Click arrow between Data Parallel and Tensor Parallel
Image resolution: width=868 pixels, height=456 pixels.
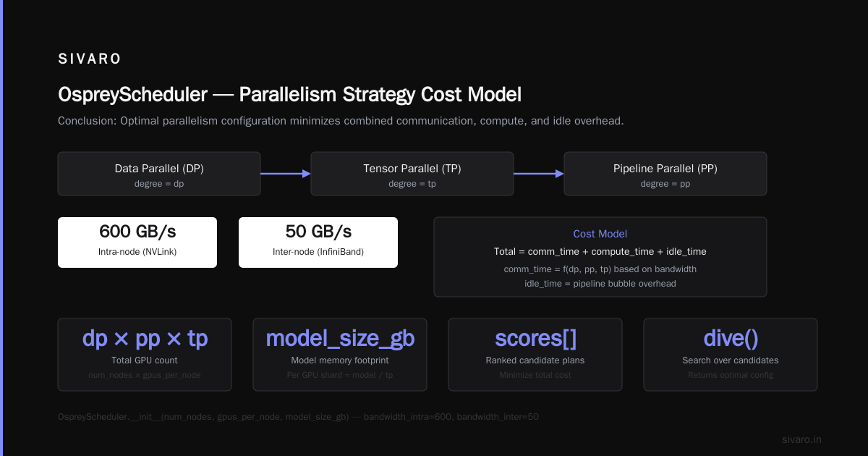coord(286,174)
